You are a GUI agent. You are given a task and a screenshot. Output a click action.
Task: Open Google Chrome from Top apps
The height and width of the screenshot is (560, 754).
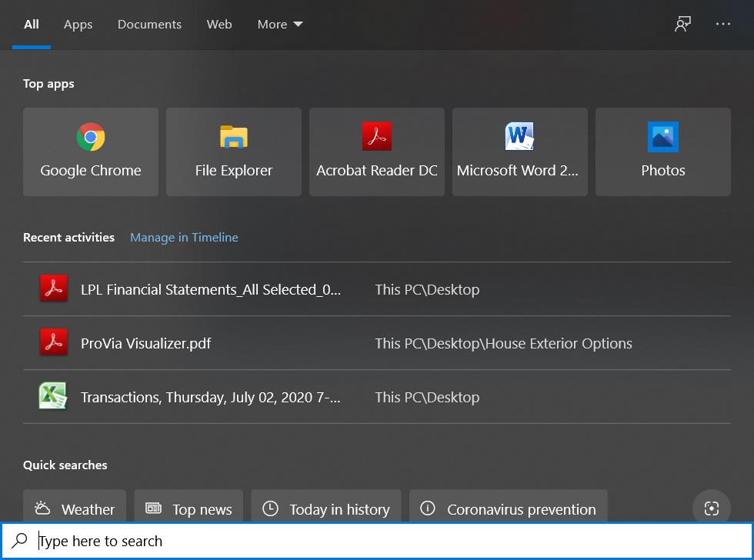click(91, 152)
